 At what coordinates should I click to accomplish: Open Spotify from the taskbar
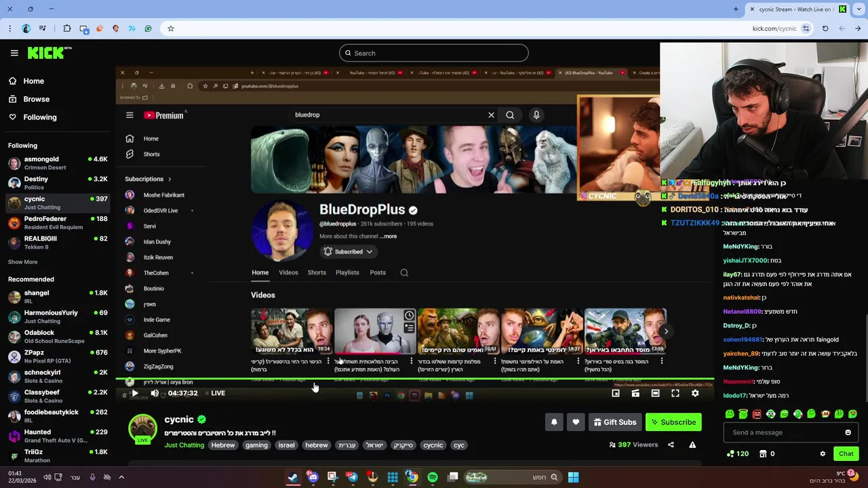click(x=433, y=477)
